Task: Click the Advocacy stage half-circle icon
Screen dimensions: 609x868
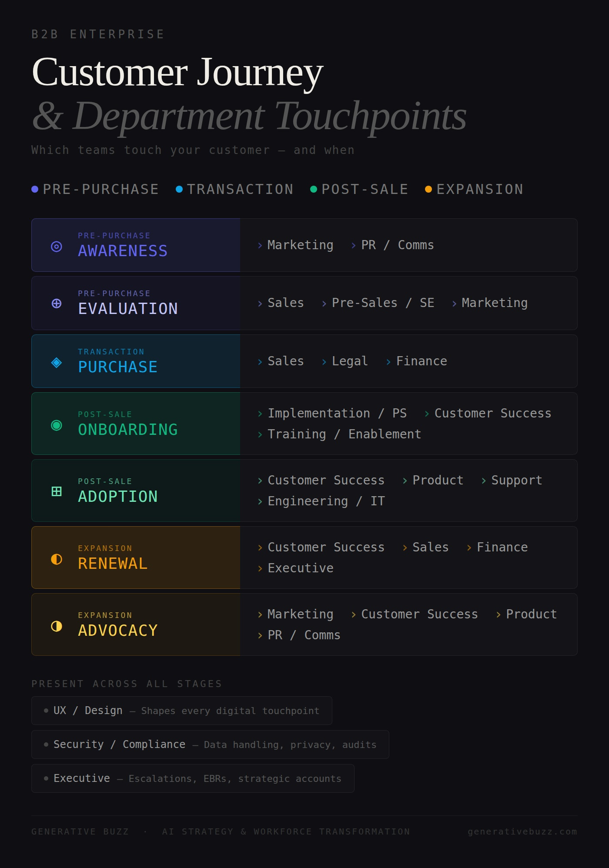Action: tap(57, 626)
